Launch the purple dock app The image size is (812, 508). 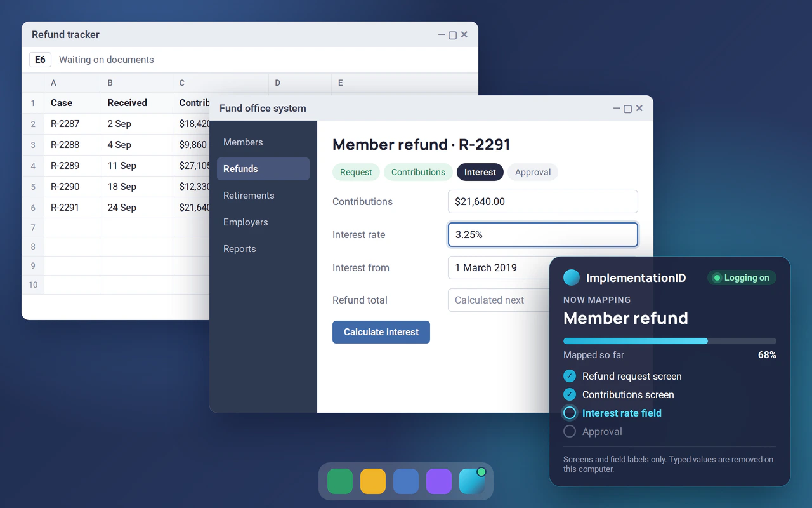pos(439,481)
